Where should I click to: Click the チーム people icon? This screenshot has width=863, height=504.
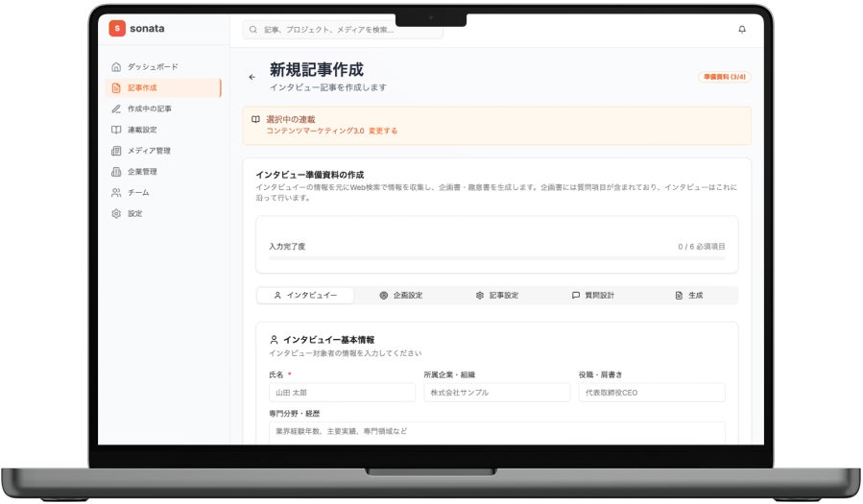click(116, 193)
